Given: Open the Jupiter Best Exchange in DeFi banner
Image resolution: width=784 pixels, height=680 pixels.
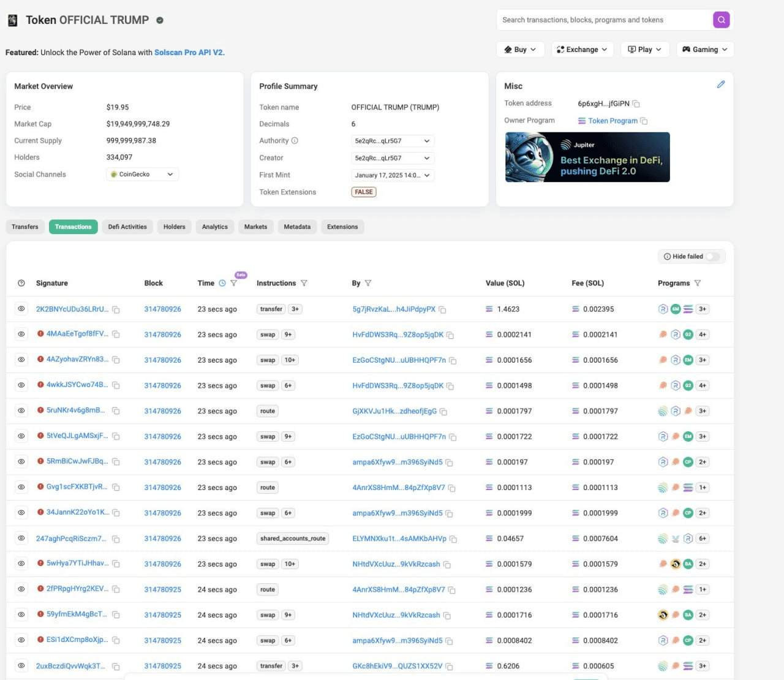Looking at the screenshot, I should [x=587, y=157].
